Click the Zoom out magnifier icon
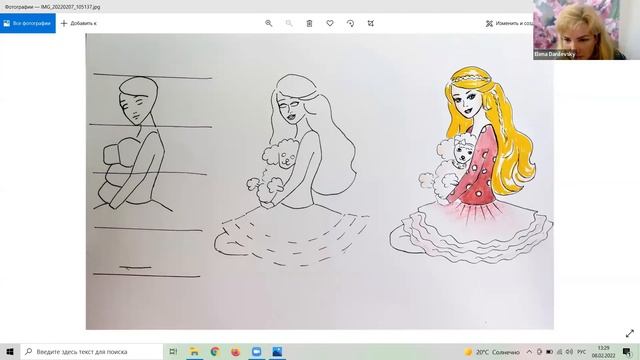Viewport: 640px width, 360px height. (x=289, y=23)
